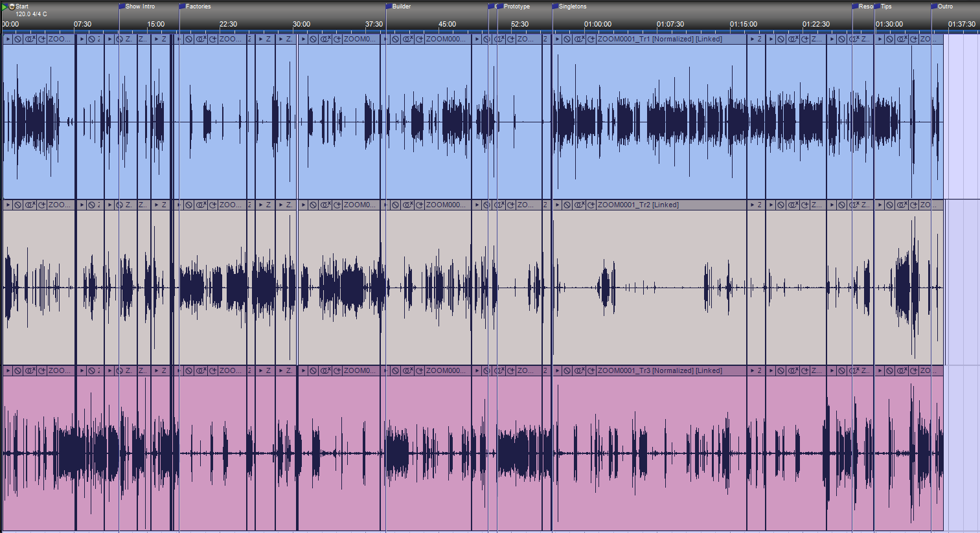Click the tempo disc icon beside Start

12,6
